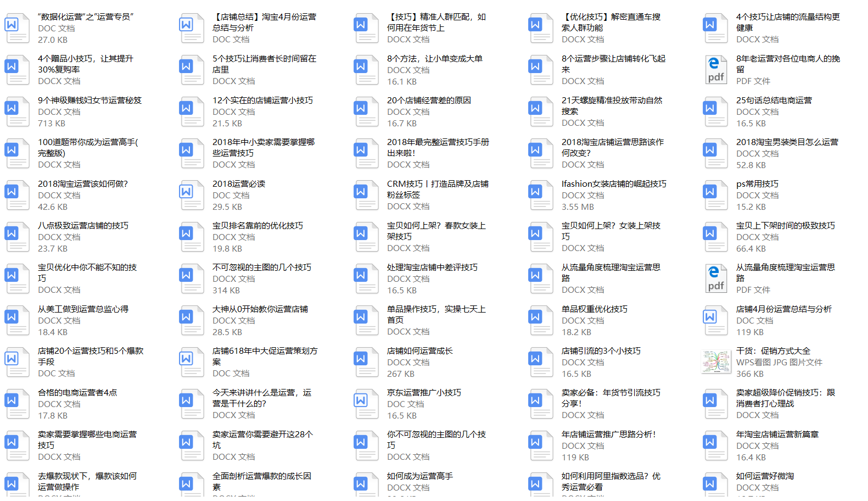Select file name 2018淘宝运营该如何做?
The image size is (868, 501).
tap(83, 183)
